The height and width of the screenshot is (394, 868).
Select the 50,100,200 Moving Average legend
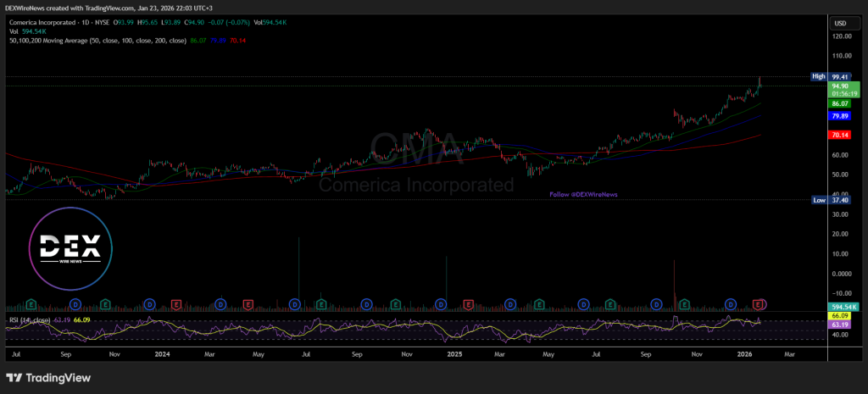(97, 41)
